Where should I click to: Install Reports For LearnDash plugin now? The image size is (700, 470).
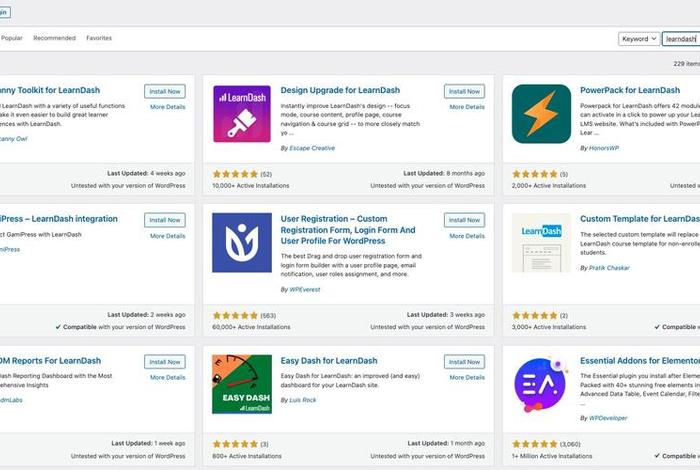coord(165,362)
